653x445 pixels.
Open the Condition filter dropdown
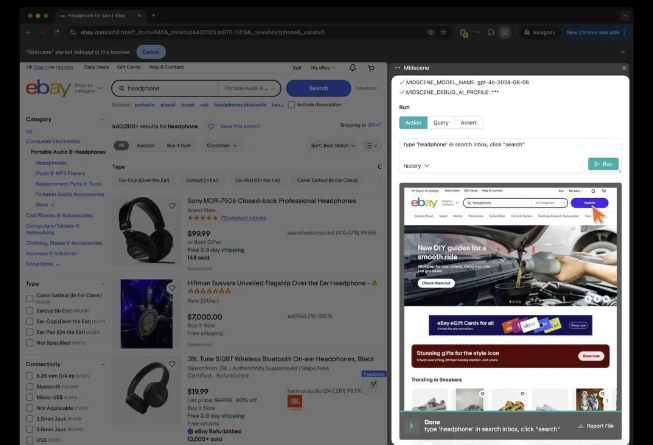[222, 145]
